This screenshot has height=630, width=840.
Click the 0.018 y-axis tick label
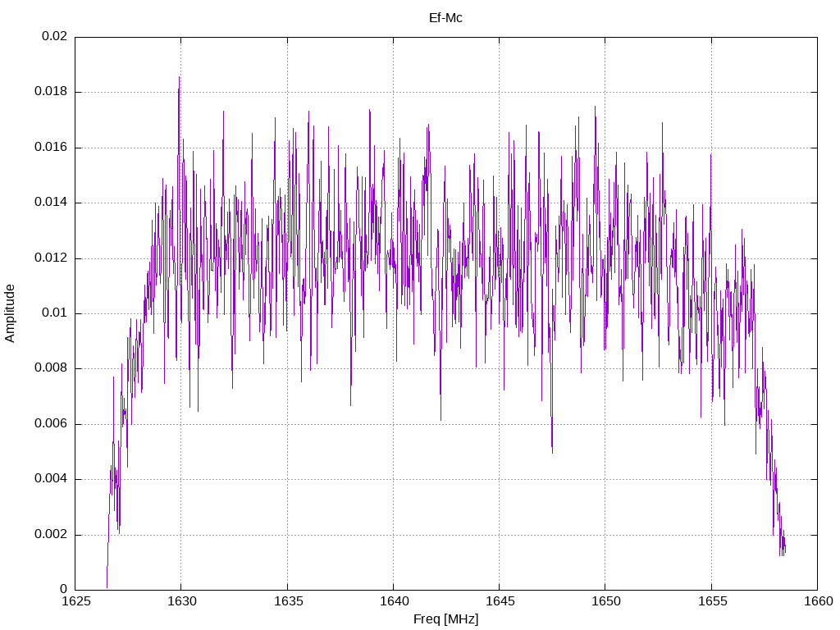[52, 92]
